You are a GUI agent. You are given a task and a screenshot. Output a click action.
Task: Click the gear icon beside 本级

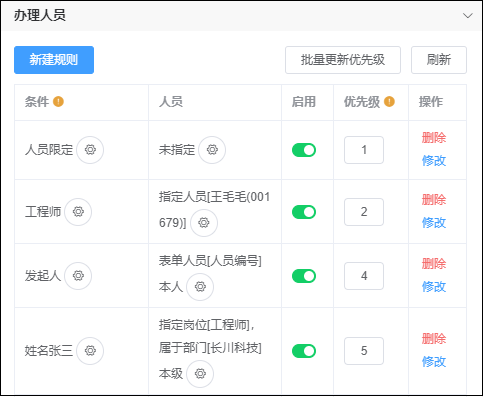pyautogui.click(x=200, y=374)
